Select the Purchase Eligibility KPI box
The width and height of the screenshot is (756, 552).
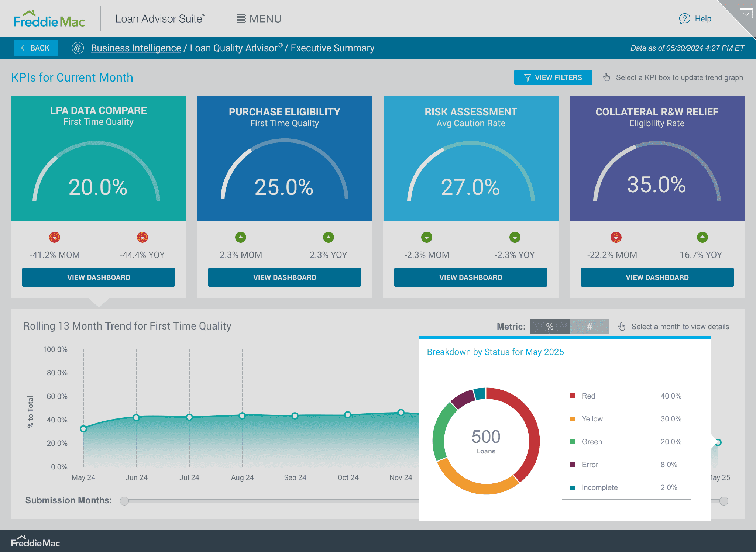[x=284, y=159]
